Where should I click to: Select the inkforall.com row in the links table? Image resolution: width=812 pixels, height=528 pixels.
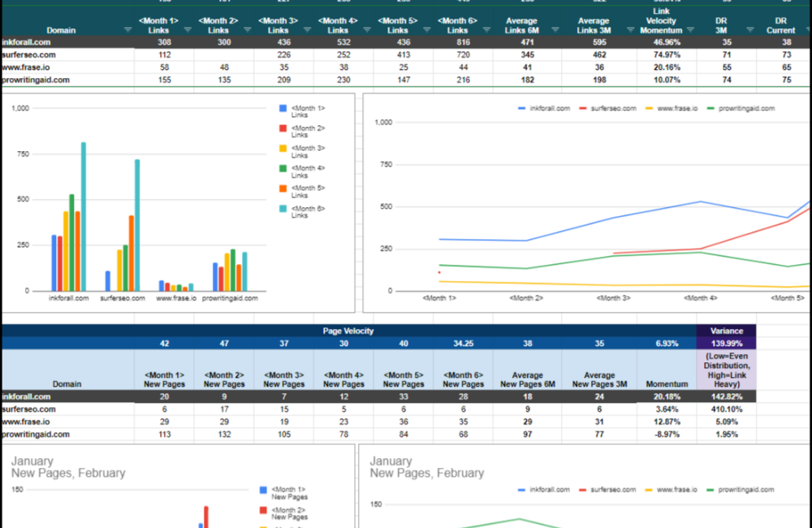point(405,42)
